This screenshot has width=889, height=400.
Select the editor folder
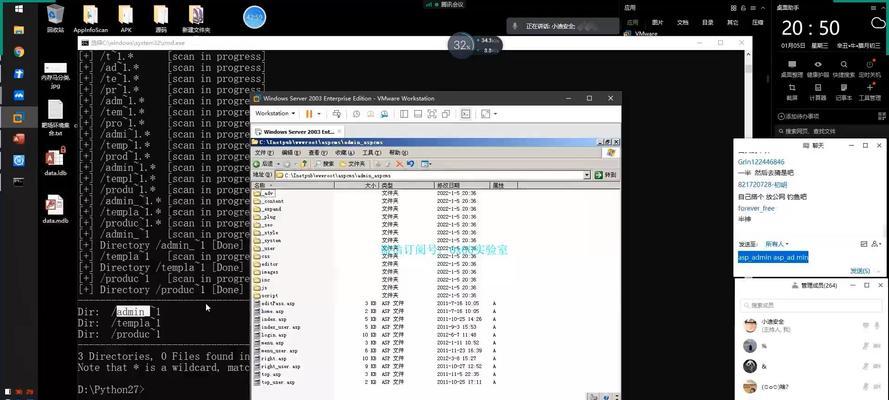coord(266,264)
